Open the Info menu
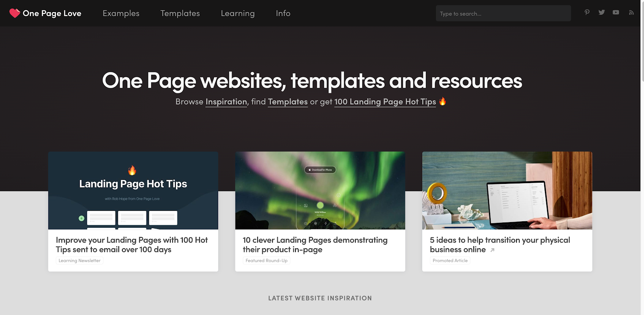The width and height of the screenshot is (644, 315). point(283,13)
